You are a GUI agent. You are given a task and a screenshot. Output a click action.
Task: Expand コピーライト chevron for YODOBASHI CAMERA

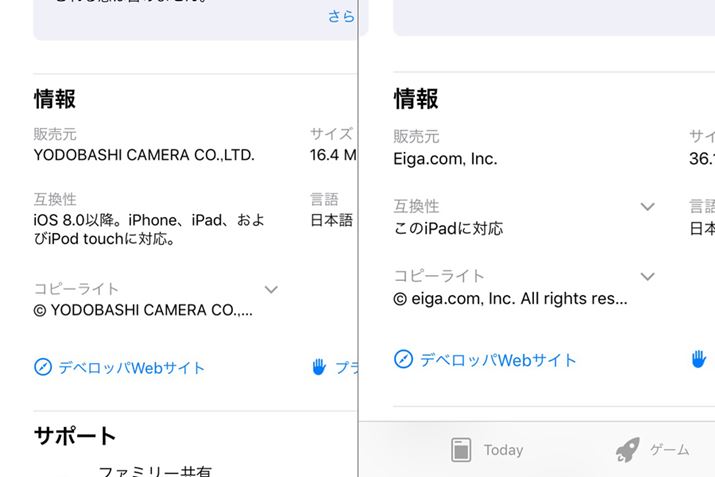(x=271, y=290)
